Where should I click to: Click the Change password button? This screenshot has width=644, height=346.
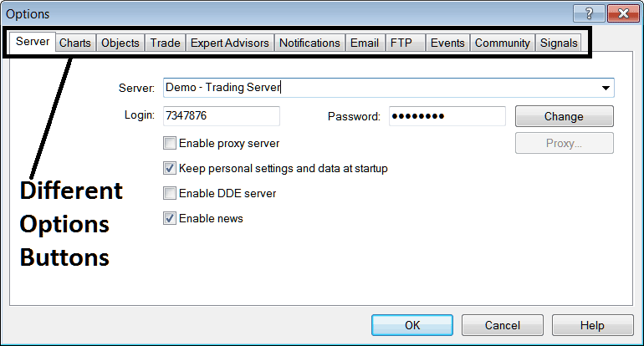click(x=564, y=116)
